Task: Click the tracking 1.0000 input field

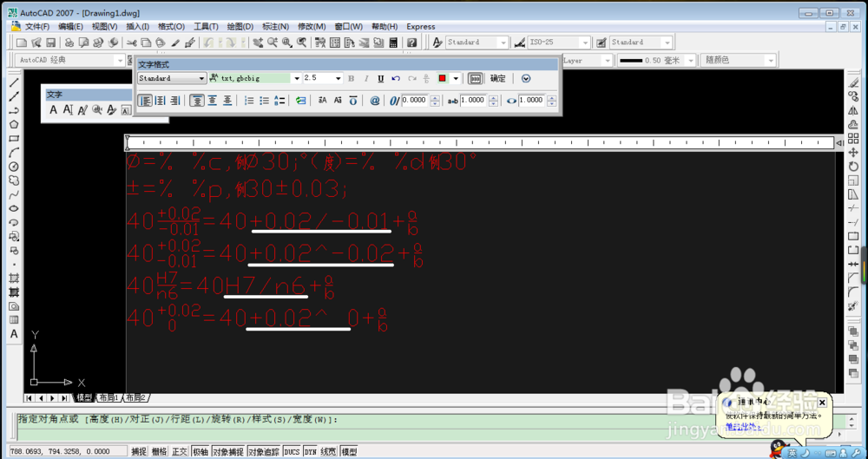Action: point(473,101)
